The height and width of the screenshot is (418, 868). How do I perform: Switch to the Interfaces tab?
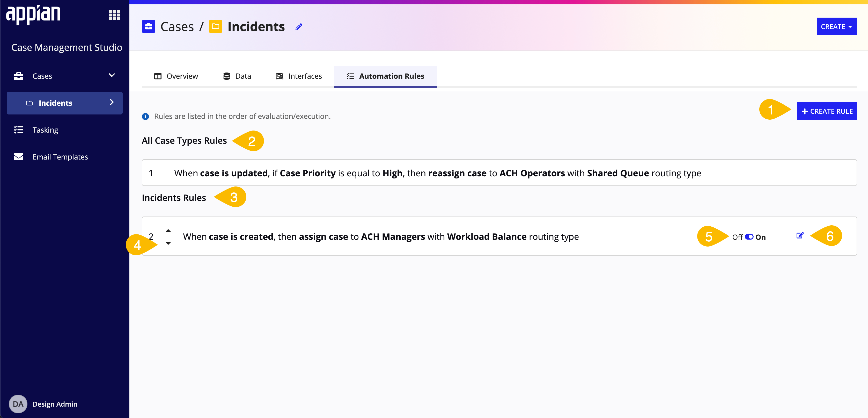299,76
